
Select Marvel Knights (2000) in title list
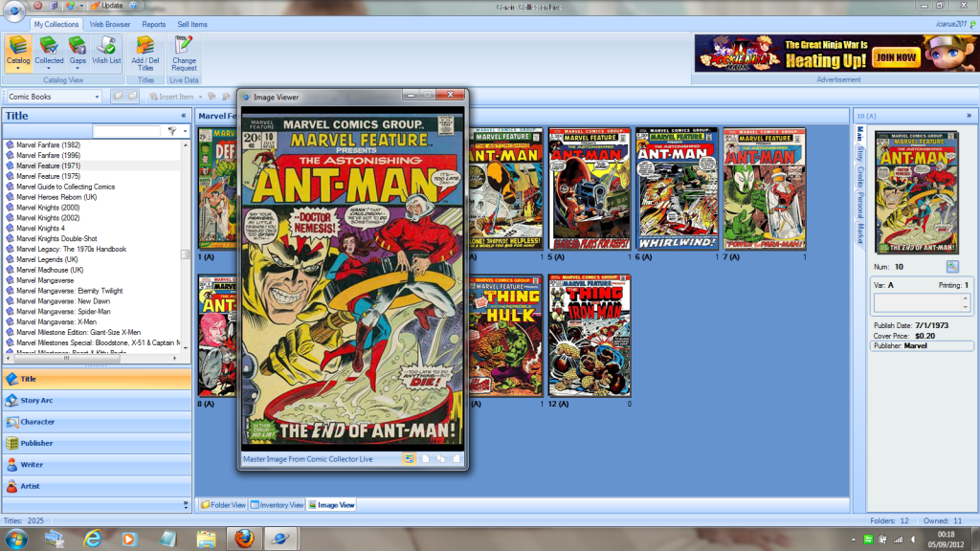coord(48,208)
